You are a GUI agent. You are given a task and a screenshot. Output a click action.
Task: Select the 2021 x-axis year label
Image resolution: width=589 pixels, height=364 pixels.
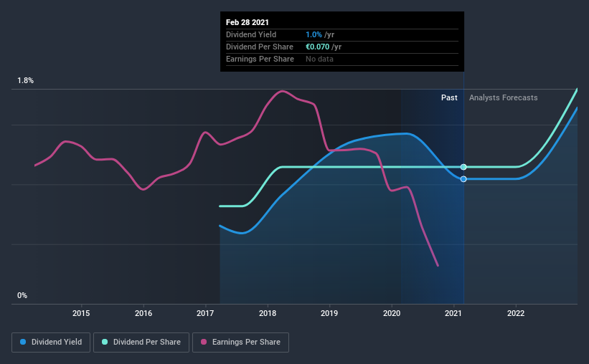tap(453, 313)
